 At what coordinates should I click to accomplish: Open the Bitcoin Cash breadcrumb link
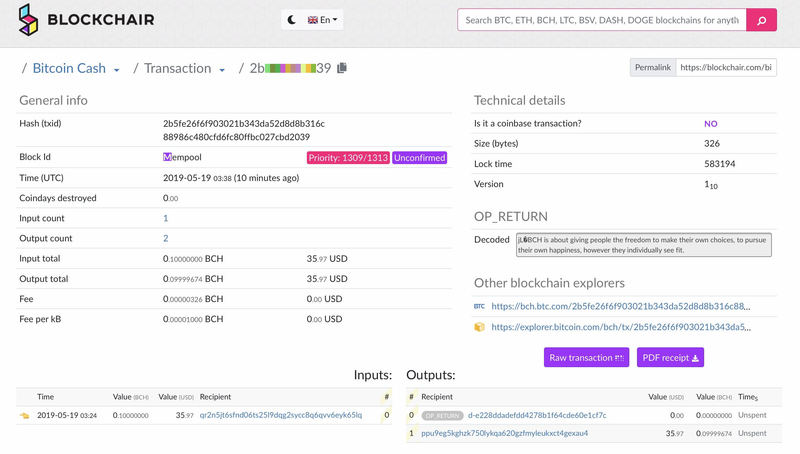coord(69,68)
